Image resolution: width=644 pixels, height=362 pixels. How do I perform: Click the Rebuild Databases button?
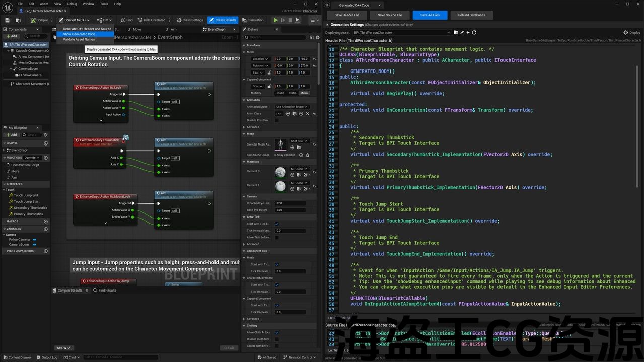tap(471, 15)
